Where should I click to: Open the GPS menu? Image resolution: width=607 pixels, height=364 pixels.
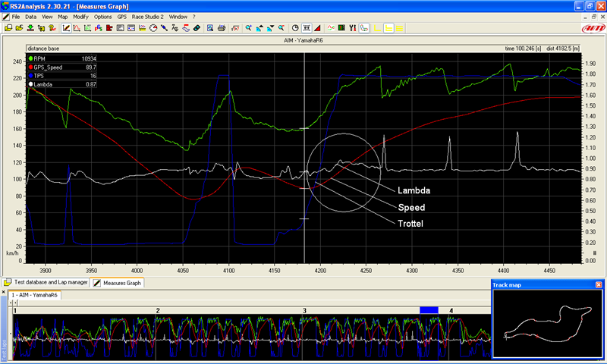coord(122,17)
